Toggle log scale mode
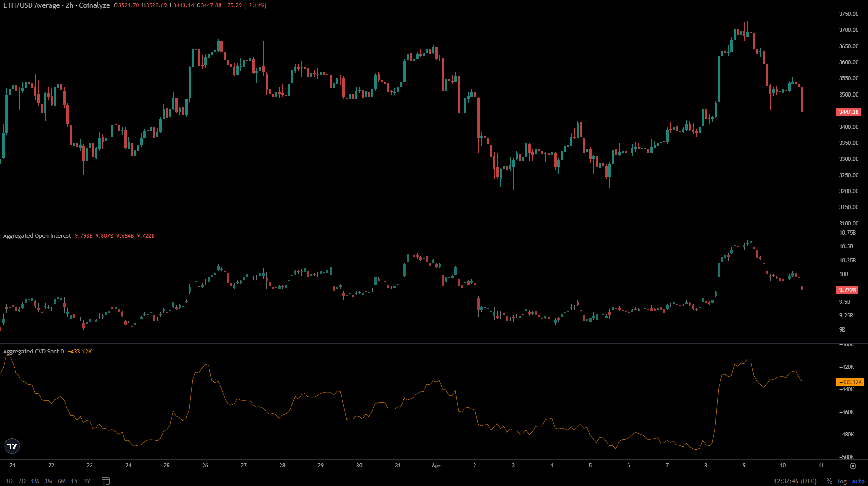The image size is (868, 486). [842, 481]
